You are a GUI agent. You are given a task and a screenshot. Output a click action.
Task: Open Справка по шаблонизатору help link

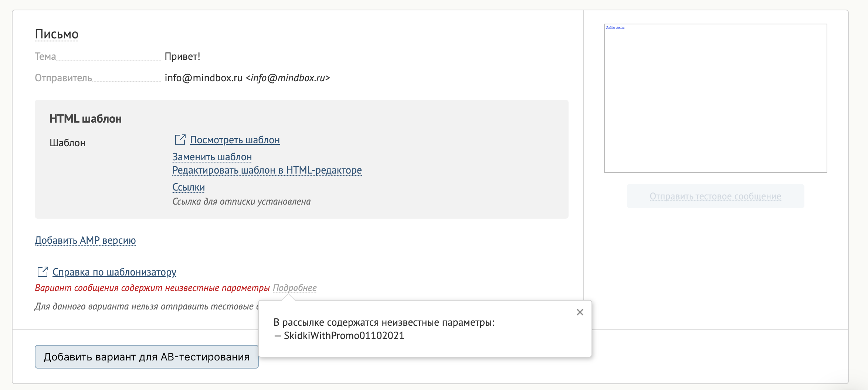click(x=114, y=272)
